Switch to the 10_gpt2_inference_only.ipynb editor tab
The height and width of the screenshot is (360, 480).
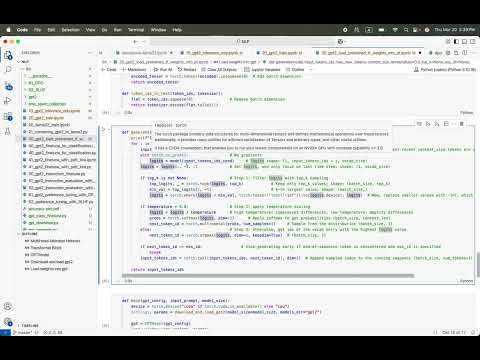212,53
